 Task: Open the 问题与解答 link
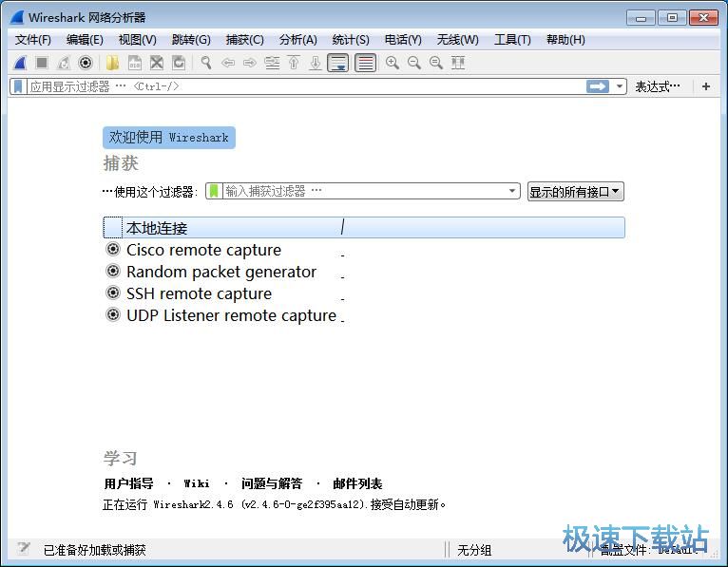click(272, 484)
